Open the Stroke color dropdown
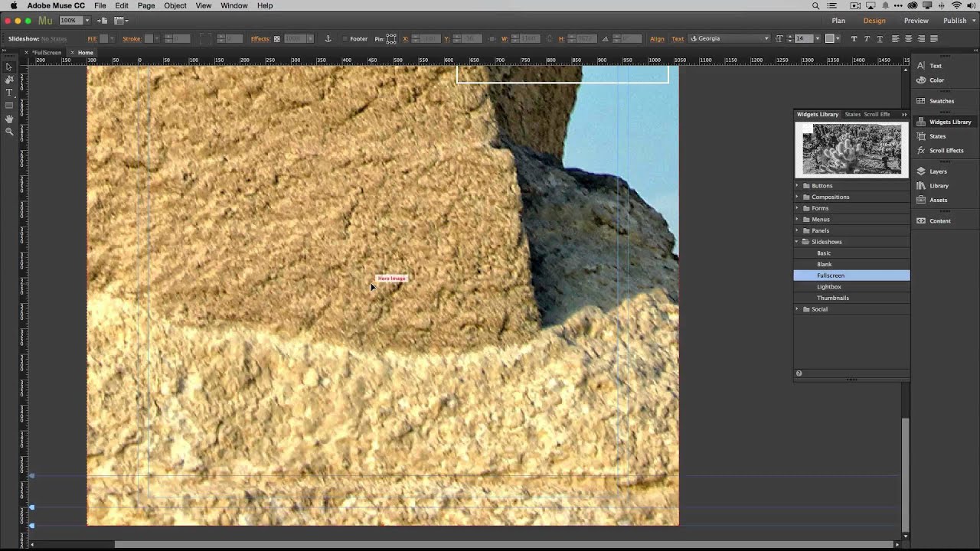The height and width of the screenshot is (551, 980). point(158,38)
